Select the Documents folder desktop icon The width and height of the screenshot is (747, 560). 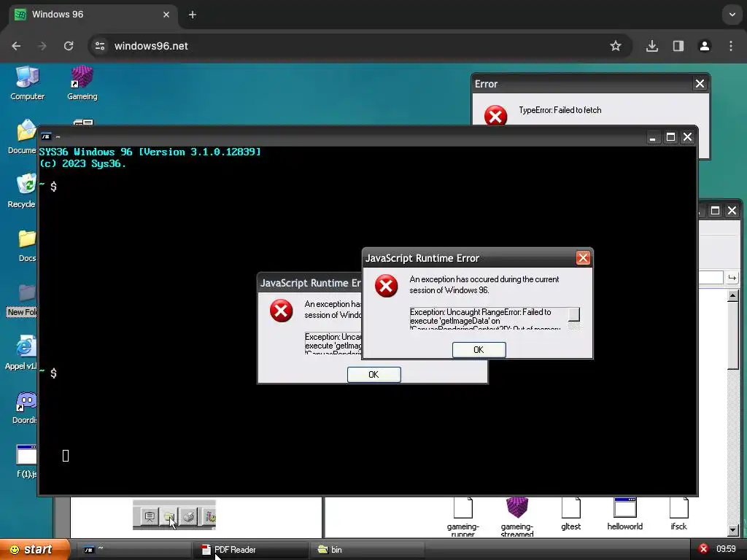click(23, 137)
